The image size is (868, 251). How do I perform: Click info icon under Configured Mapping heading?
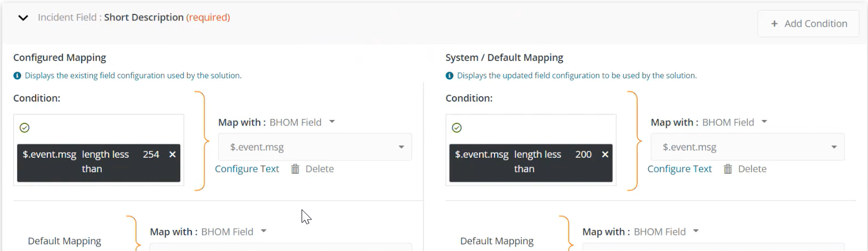point(17,76)
